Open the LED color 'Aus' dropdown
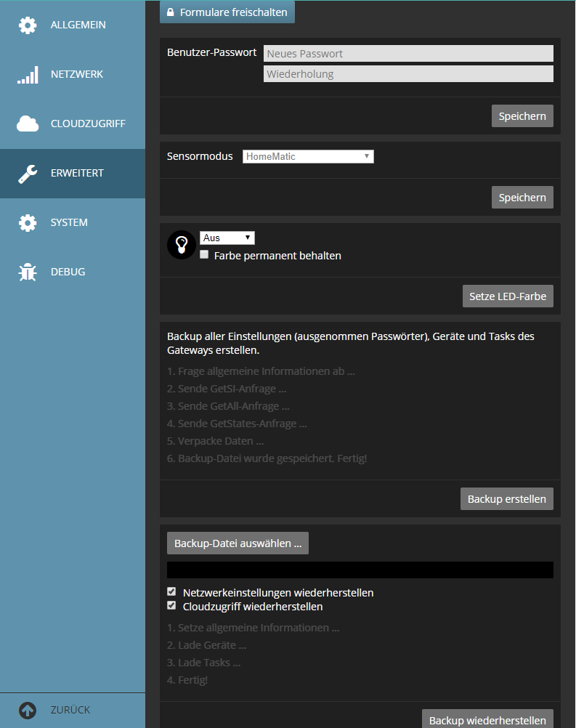 point(227,238)
